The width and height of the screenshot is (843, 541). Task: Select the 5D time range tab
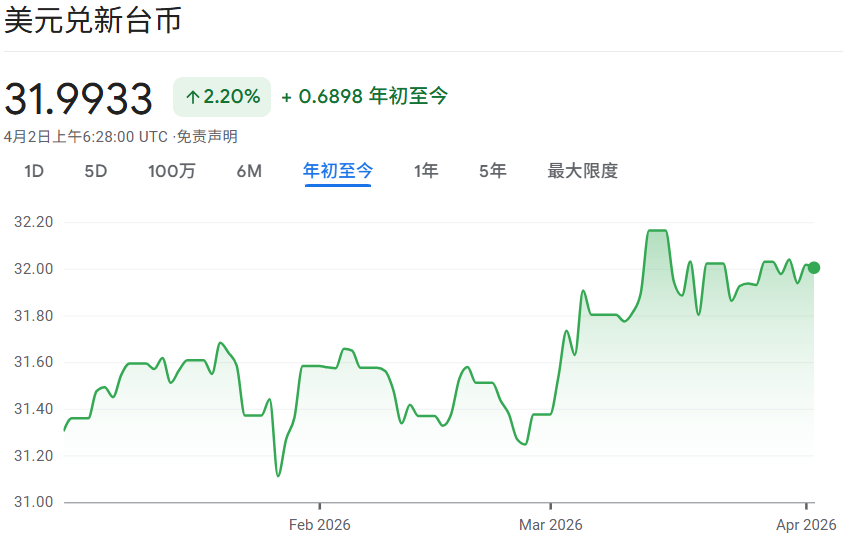pyautogui.click(x=96, y=172)
